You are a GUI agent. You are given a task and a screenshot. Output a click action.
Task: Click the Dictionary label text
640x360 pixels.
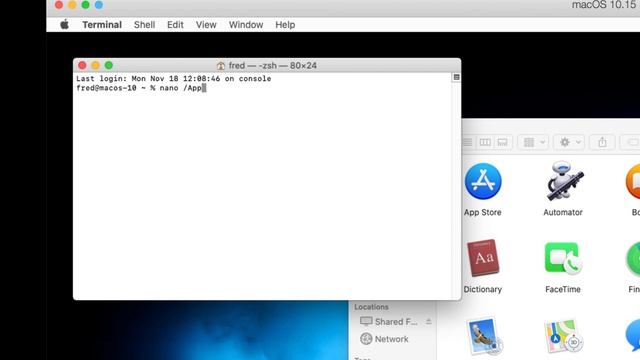(482, 289)
